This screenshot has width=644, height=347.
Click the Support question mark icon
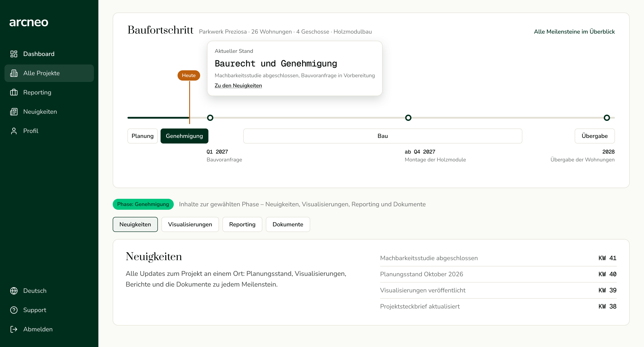pyautogui.click(x=14, y=310)
